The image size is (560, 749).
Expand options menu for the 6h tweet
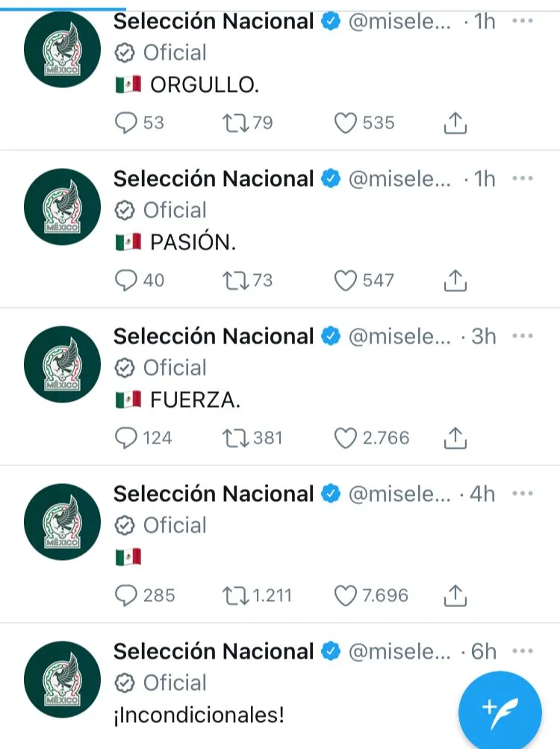522,651
